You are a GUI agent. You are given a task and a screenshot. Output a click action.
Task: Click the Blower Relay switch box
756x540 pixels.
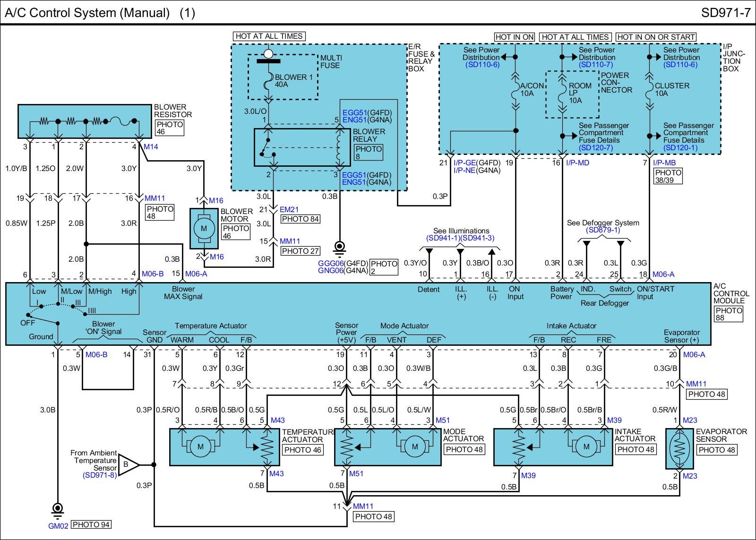click(296, 147)
